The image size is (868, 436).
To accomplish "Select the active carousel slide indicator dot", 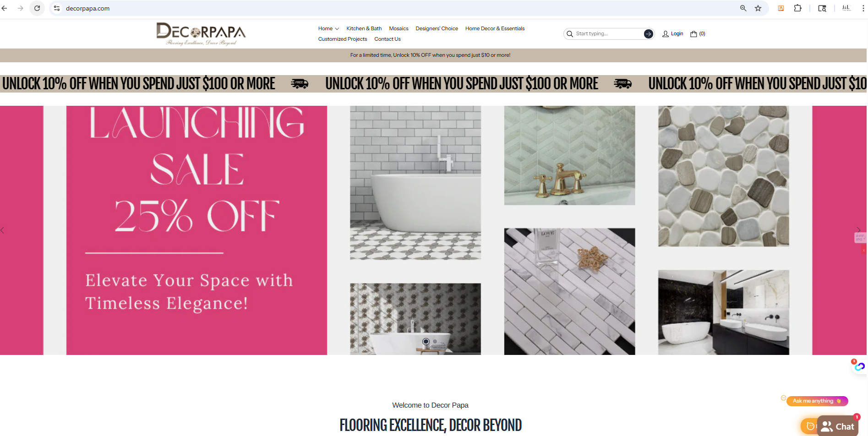I will tap(426, 342).
